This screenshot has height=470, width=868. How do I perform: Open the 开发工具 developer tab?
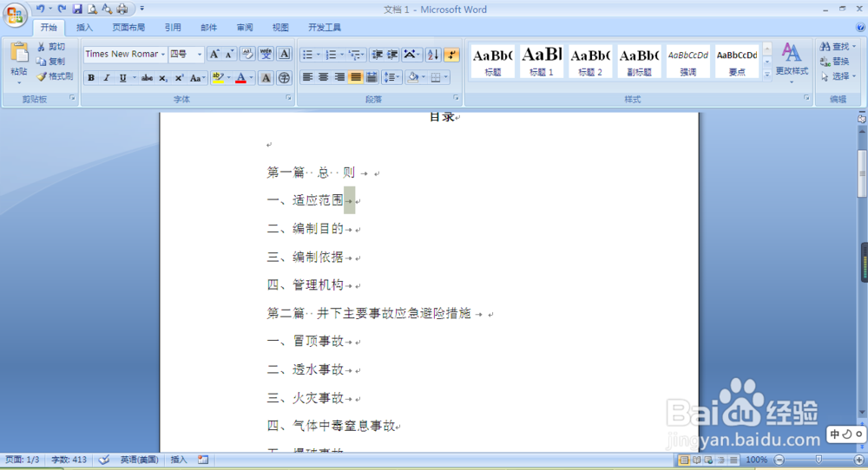[325, 27]
